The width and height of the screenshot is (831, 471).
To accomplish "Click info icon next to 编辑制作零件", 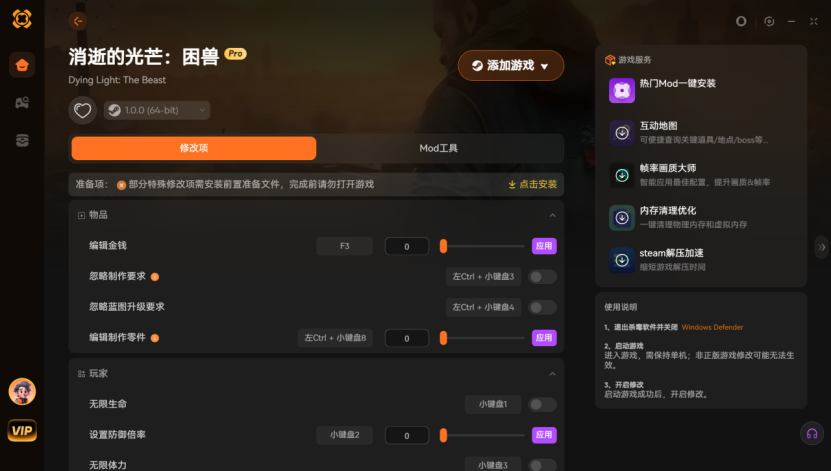I will point(155,338).
